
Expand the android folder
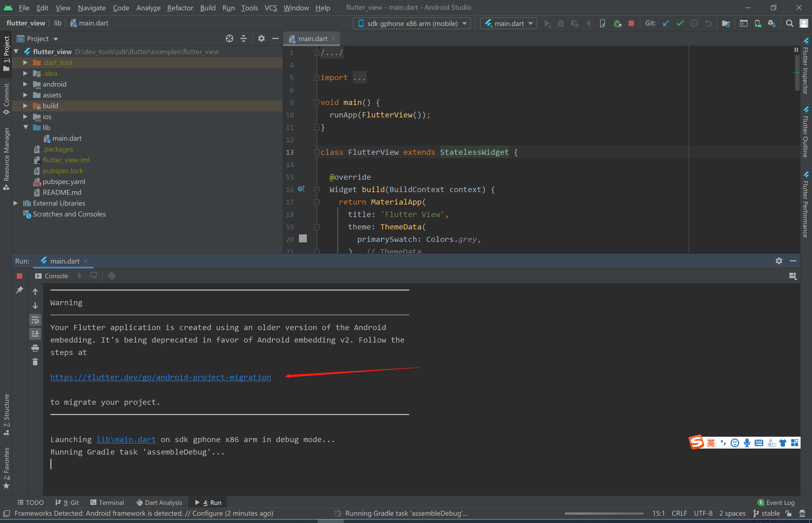pos(25,84)
